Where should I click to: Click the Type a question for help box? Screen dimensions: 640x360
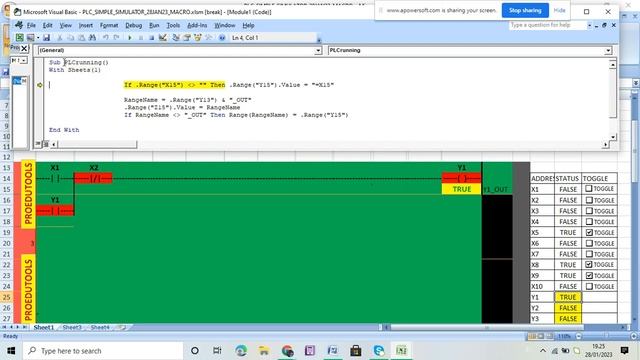point(547,25)
